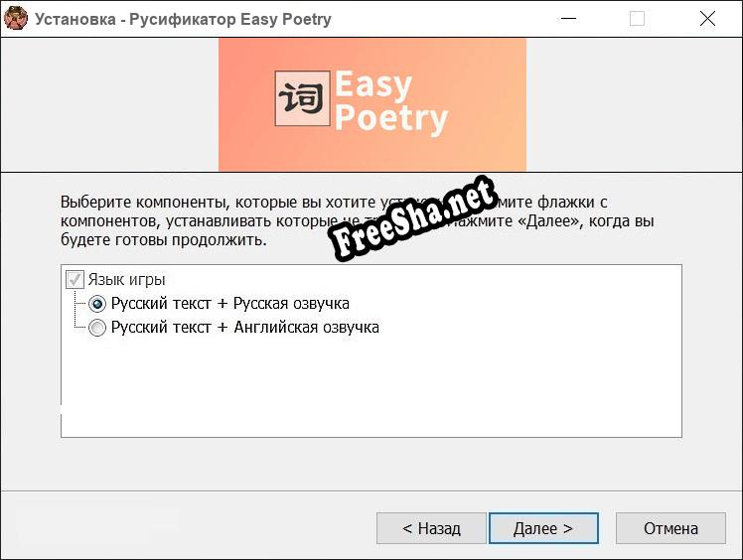Click the FreeSha.net watermark
Viewport: 743px width, 560px height.
point(411,218)
